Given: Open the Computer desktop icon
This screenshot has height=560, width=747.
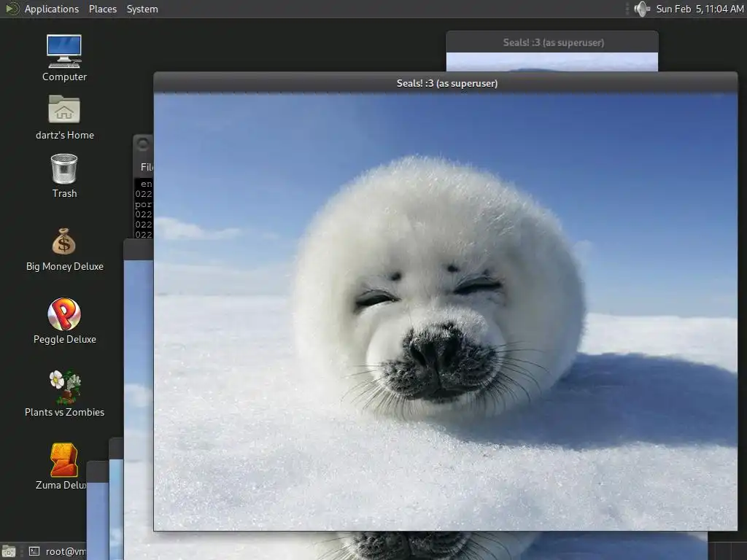Looking at the screenshot, I should (x=64, y=51).
